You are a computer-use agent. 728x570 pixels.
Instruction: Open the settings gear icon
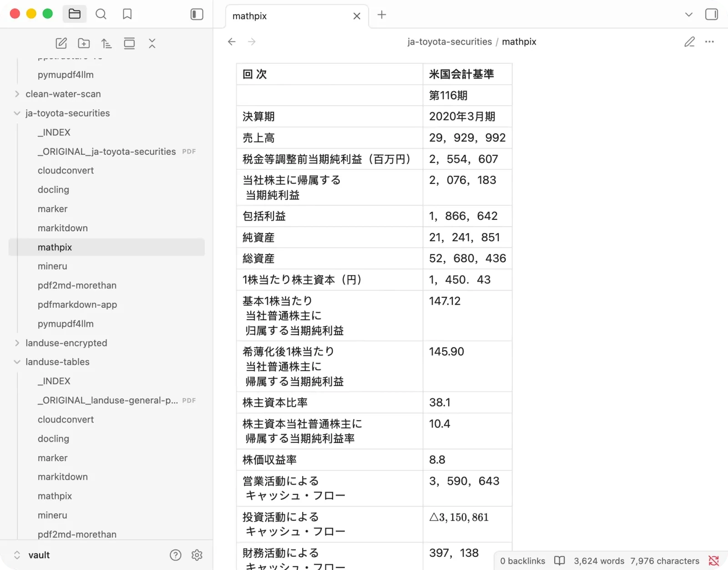(197, 555)
